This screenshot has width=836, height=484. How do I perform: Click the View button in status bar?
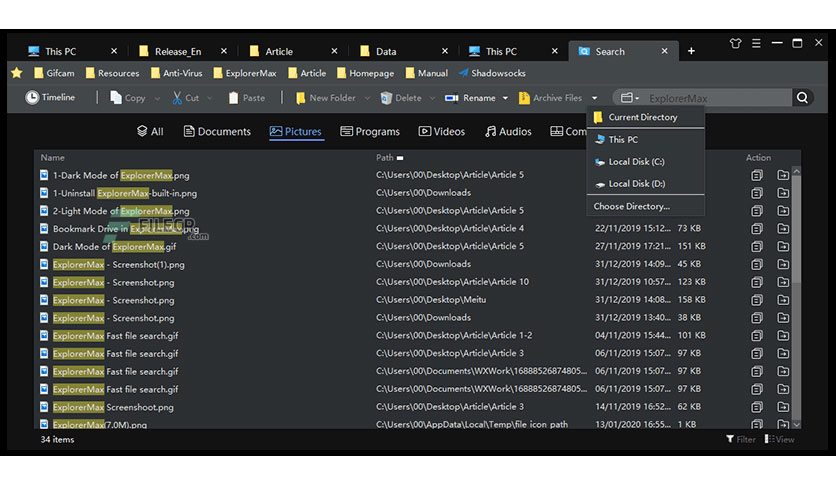tap(779, 439)
